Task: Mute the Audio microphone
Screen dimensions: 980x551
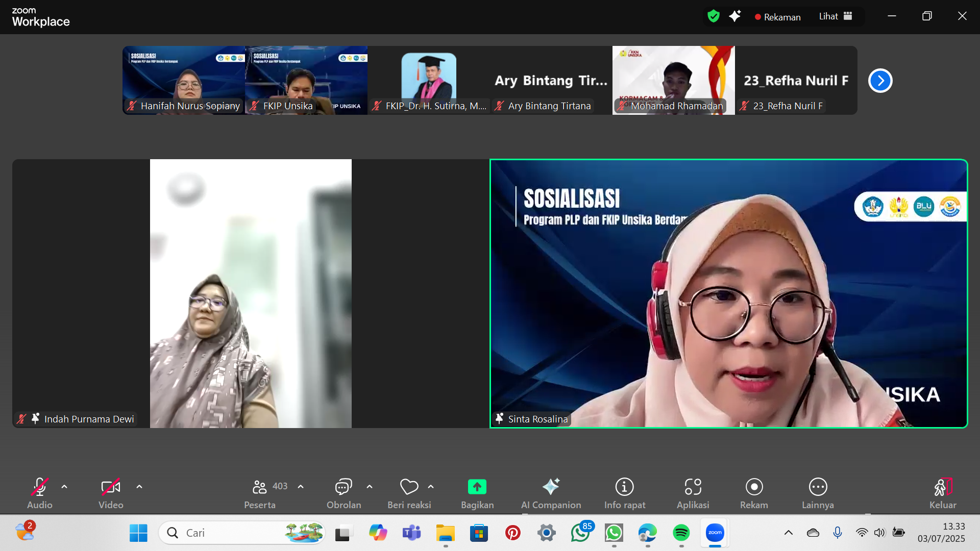Action: [39, 486]
